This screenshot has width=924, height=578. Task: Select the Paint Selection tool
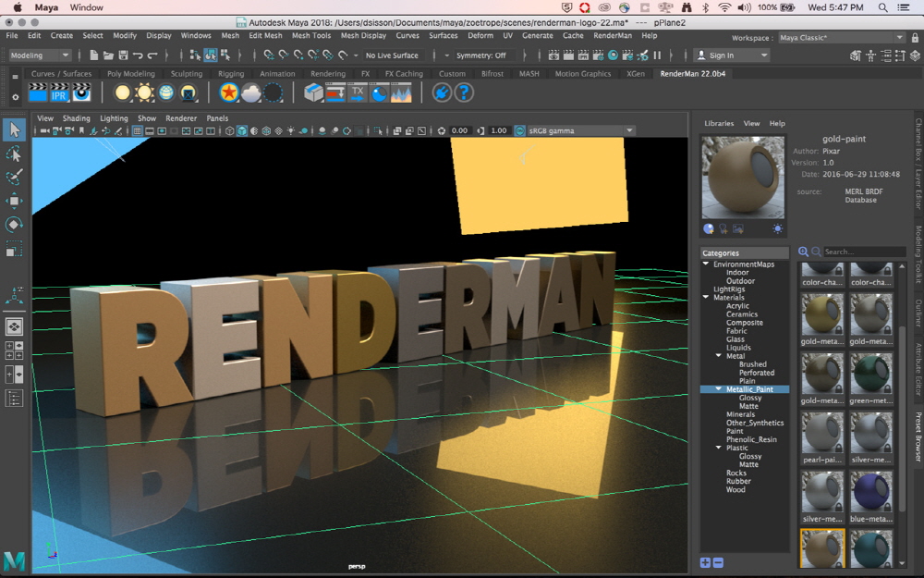pos(15,177)
